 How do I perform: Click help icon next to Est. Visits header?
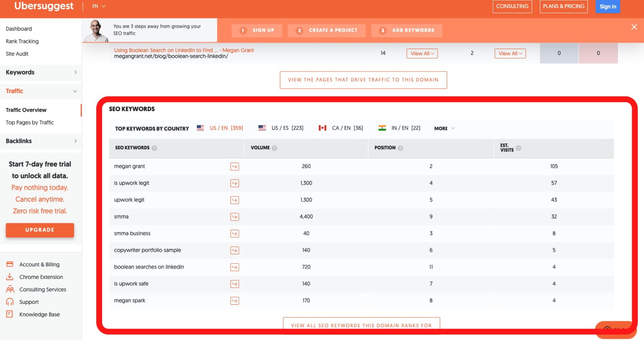(x=519, y=148)
